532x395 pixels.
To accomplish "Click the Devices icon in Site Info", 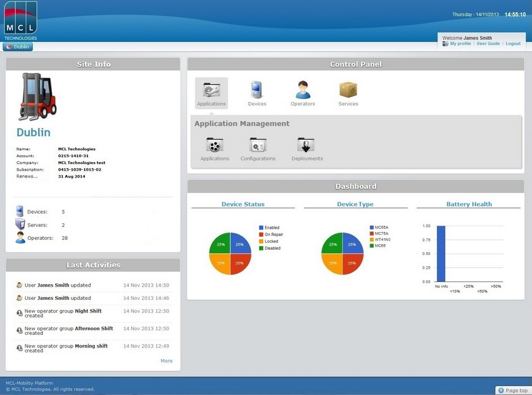I will point(20,211).
